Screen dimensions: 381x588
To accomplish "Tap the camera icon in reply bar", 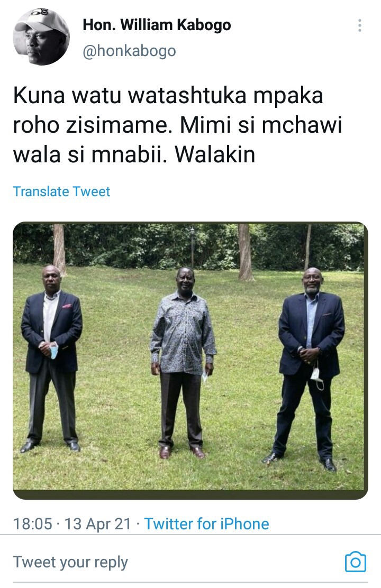I will (355, 562).
